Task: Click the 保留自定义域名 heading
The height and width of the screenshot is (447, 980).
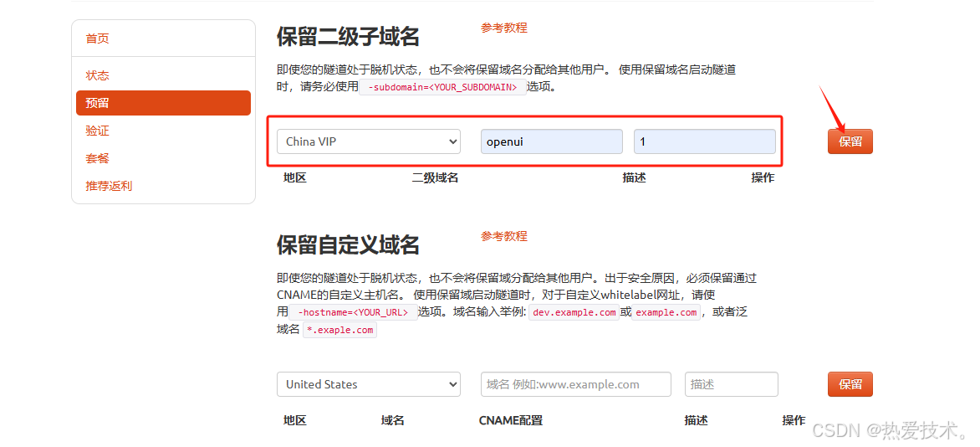Action: click(348, 244)
